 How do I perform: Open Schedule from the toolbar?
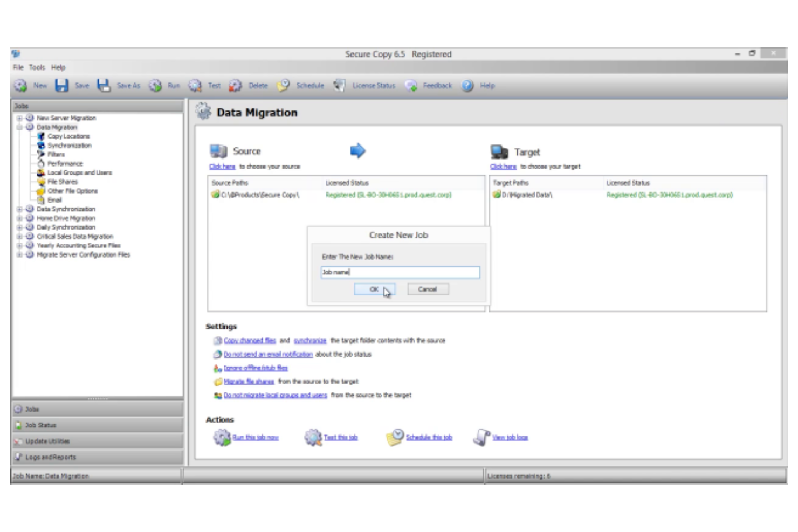coord(283,86)
